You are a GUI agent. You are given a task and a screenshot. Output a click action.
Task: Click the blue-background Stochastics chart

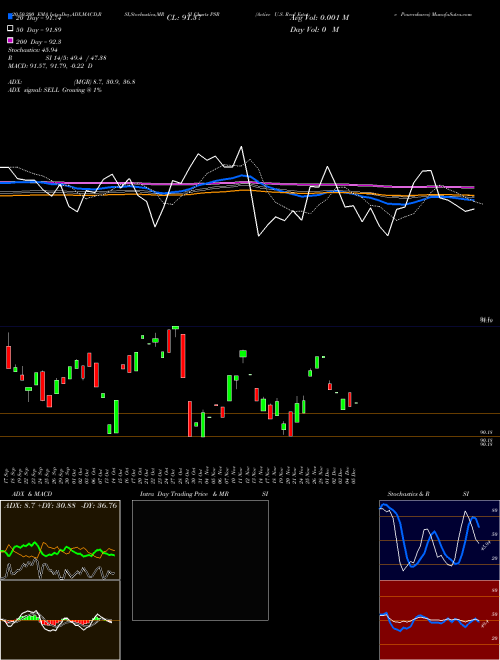coord(439,540)
